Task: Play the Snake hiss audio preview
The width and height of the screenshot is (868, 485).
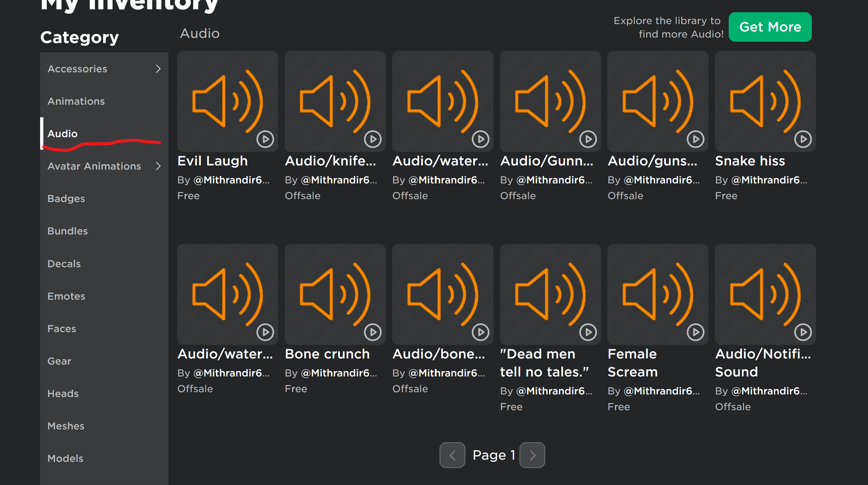Action: click(x=803, y=139)
